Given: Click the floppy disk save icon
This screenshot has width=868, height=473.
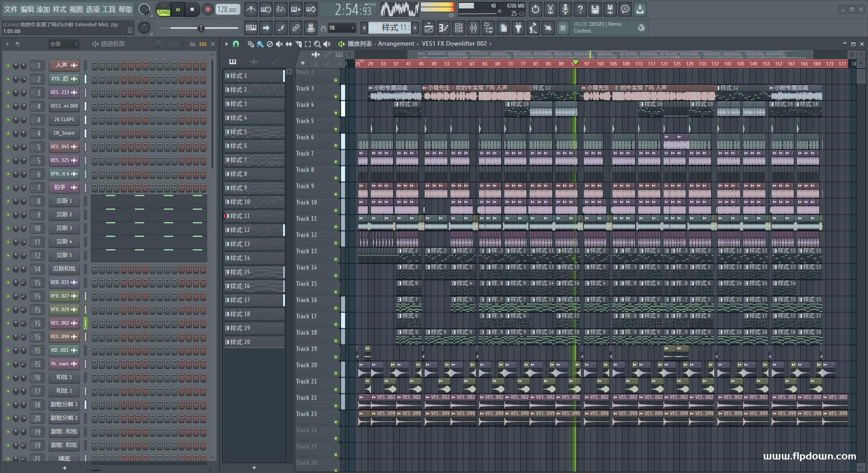Looking at the screenshot, I should pyautogui.click(x=595, y=9).
